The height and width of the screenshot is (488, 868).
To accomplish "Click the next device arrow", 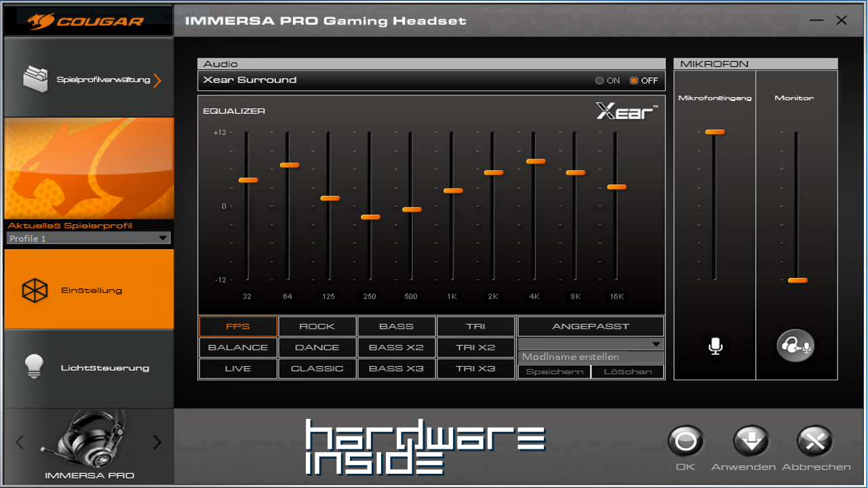I will click(x=157, y=443).
